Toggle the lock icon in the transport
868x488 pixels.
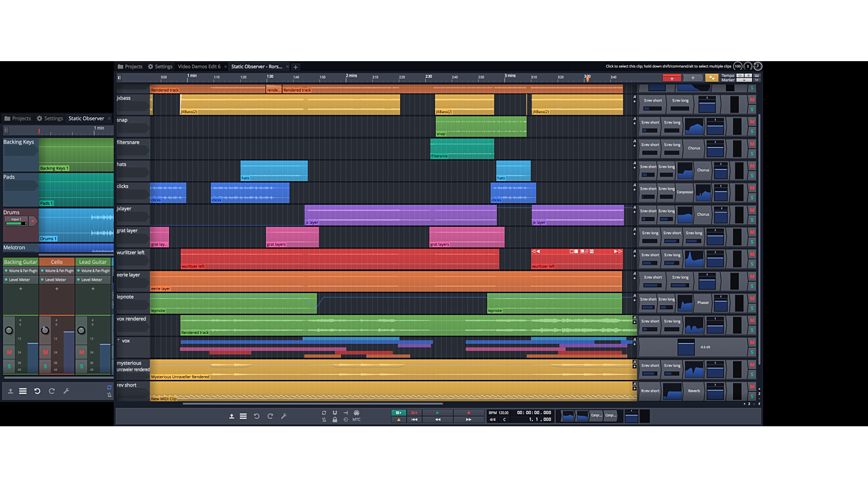pyautogui.click(x=335, y=419)
